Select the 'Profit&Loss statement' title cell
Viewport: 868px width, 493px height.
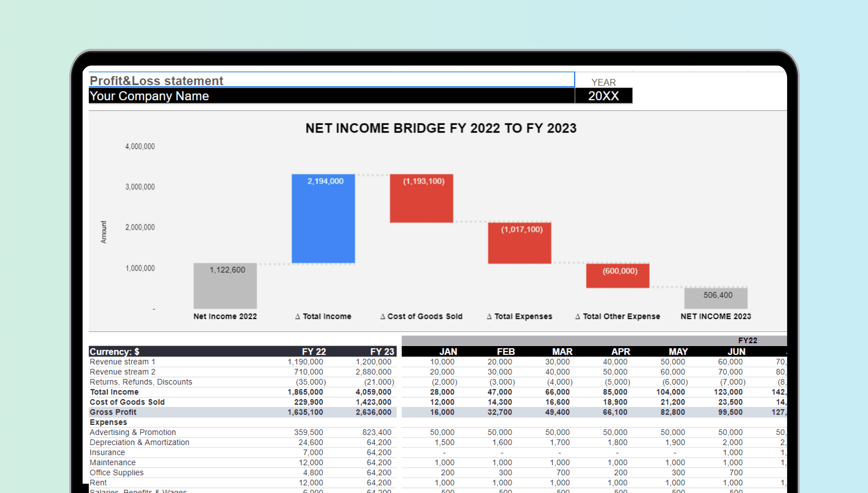pos(331,80)
